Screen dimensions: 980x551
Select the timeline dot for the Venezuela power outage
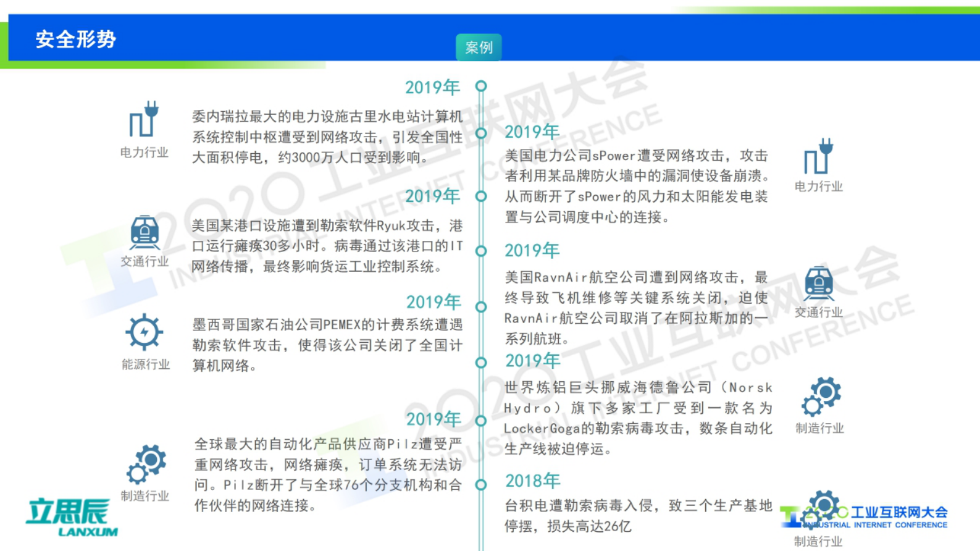coord(481,86)
